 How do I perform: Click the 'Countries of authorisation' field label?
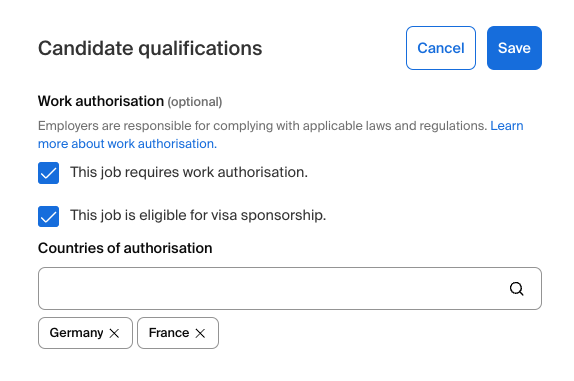[x=125, y=248]
